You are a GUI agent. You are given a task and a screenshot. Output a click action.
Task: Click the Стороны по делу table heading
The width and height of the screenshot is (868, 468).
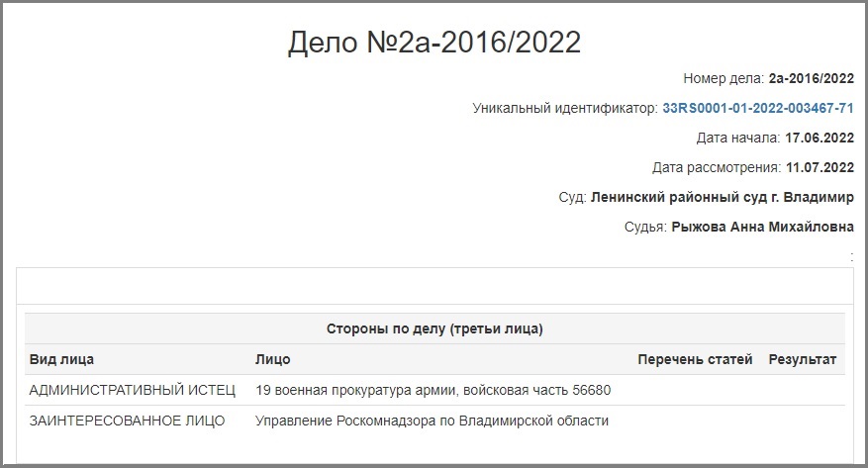(x=434, y=328)
